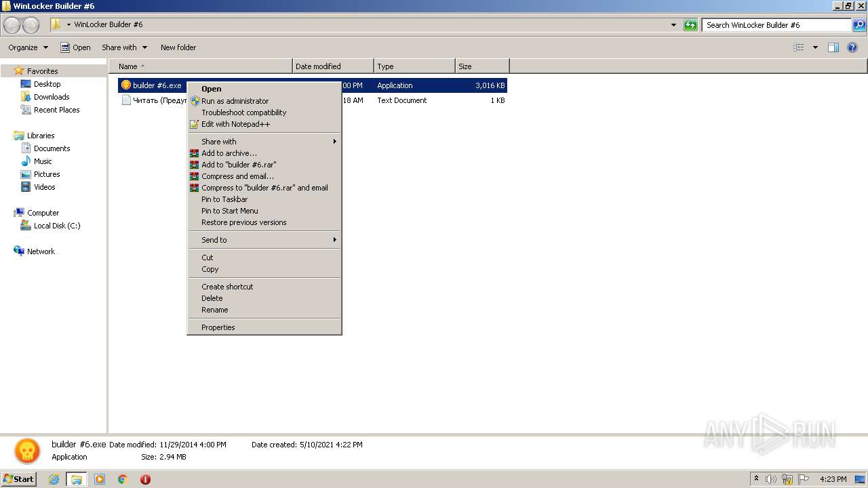Click shield icon for Run as administrator
Image resolution: width=868 pixels, height=488 pixels.
pyautogui.click(x=195, y=101)
